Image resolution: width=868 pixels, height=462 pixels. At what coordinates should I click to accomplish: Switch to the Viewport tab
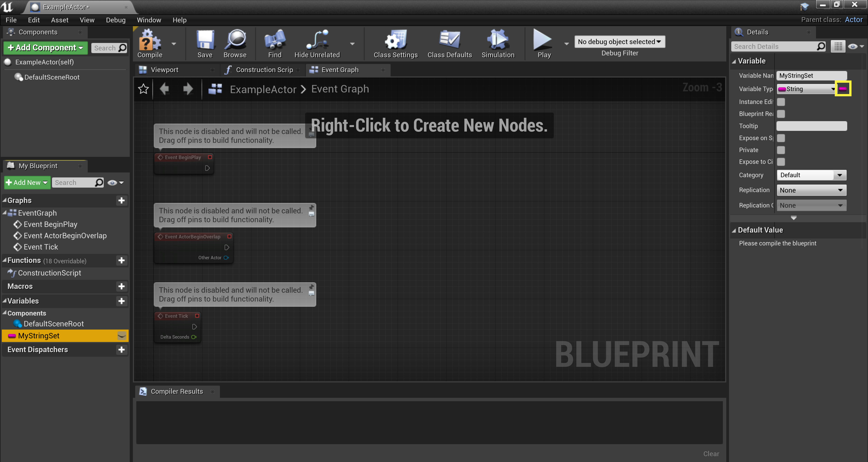tap(165, 70)
